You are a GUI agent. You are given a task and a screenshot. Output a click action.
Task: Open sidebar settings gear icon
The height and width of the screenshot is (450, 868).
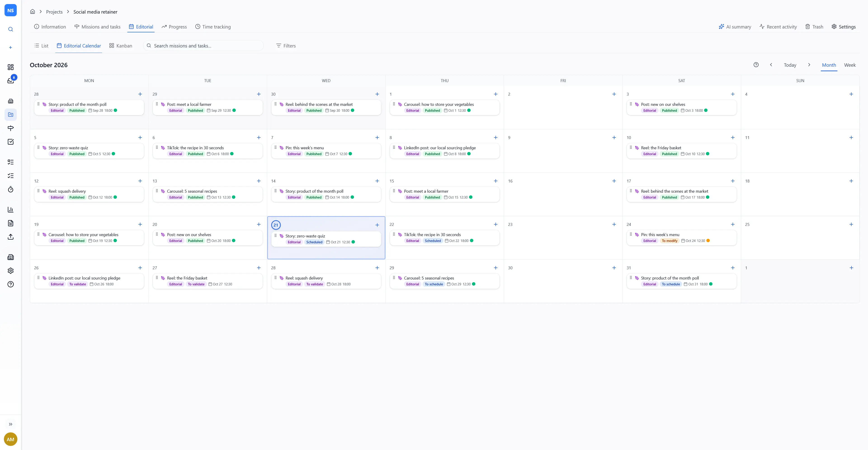(x=10, y=271)
